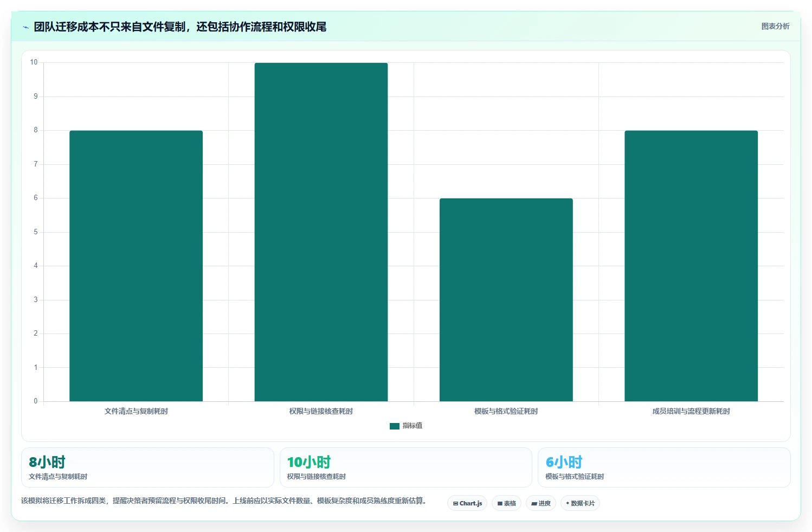Click the 文件清点与复制耗时 axis label
The height and width of the screenshot is (532, 812).
click(136, 411)
